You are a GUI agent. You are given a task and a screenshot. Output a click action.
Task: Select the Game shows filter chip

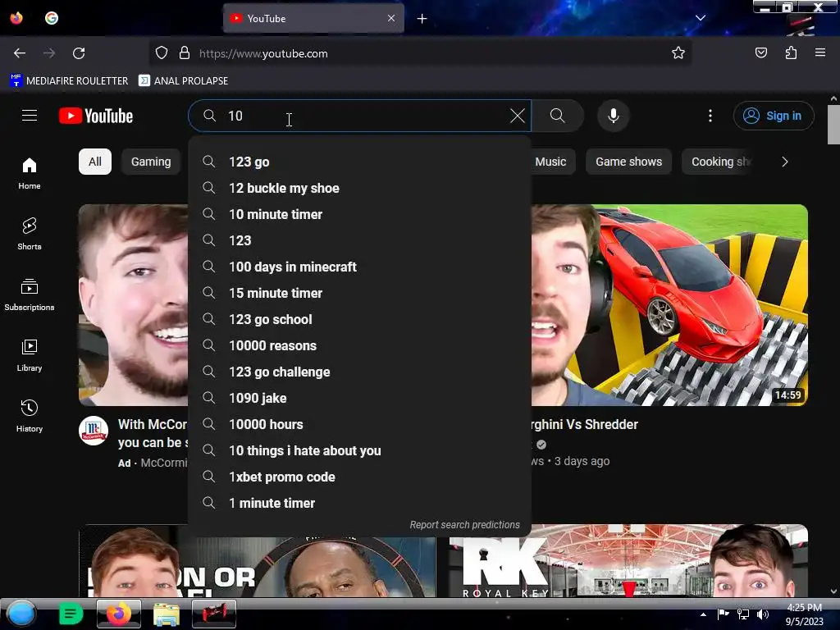pos(629,162)
